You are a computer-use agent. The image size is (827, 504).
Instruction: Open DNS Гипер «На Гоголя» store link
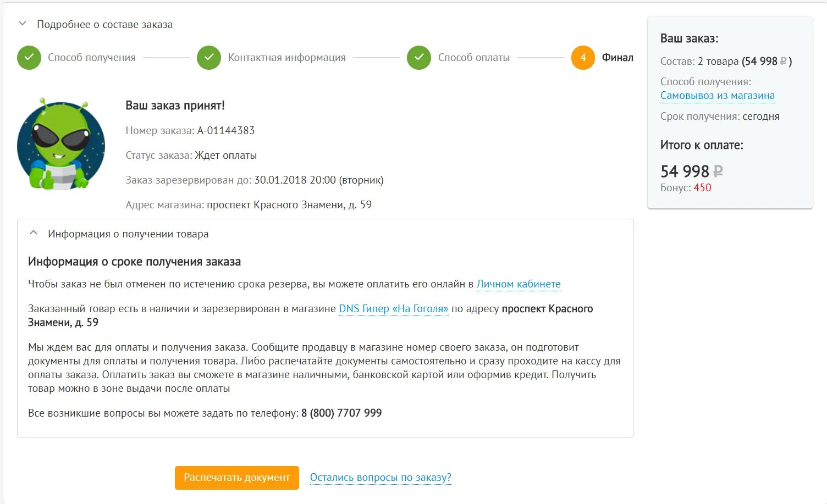tap(394, 309)
